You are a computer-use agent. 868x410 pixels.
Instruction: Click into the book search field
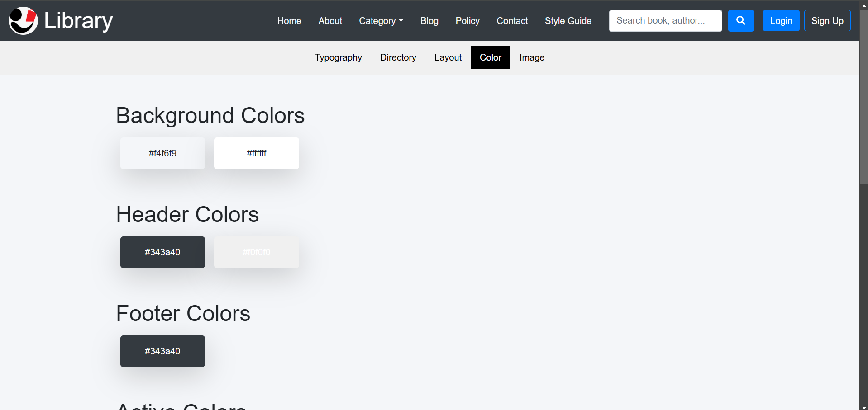pyautogui.click(x=665, y=21)
